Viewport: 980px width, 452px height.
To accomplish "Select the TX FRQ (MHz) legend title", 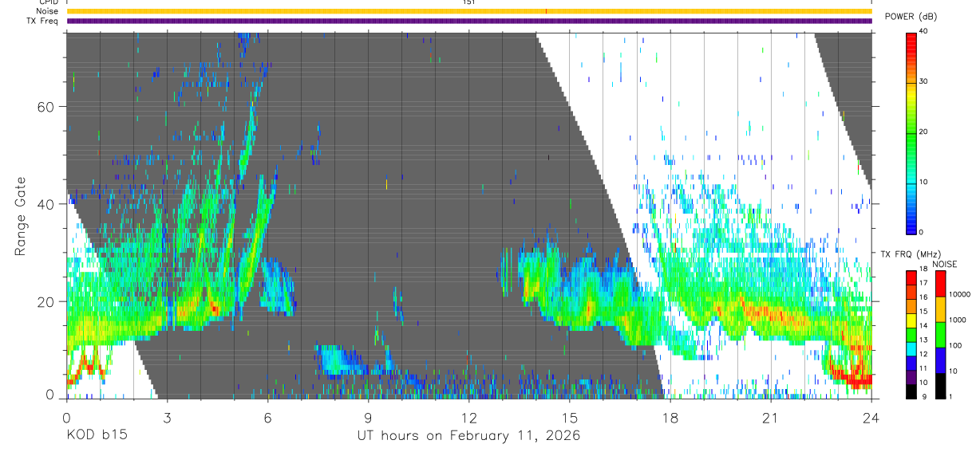I will (911, 254).
